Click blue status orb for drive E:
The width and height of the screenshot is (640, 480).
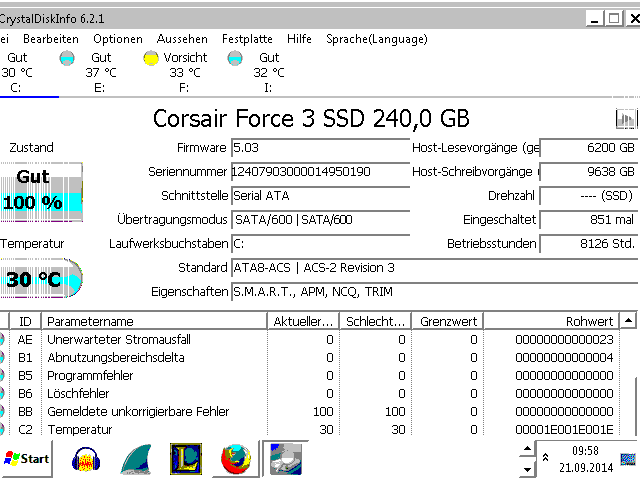pyautogui.click(x=67, y=58)
